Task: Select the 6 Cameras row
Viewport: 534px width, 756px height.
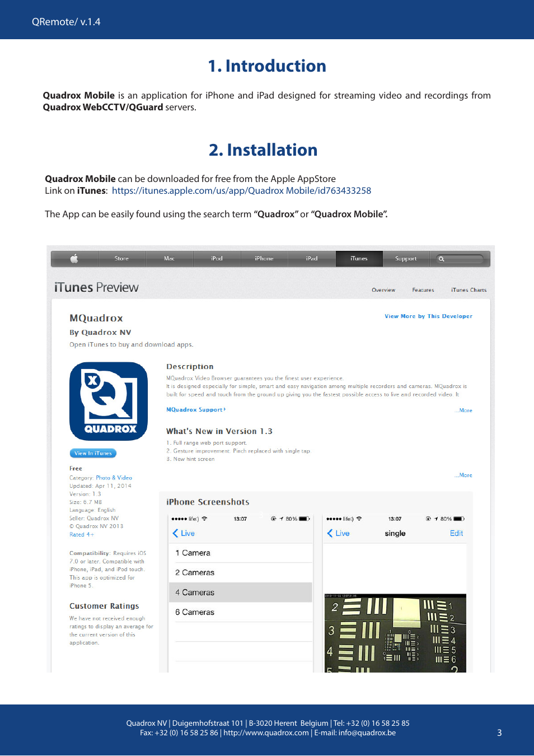Action: 241,612
